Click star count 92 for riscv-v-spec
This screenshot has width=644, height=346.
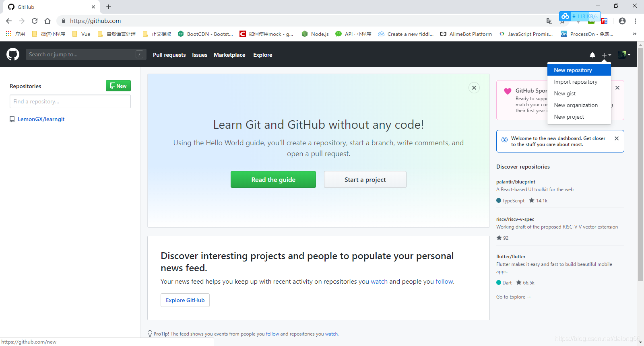click(502, 238)
